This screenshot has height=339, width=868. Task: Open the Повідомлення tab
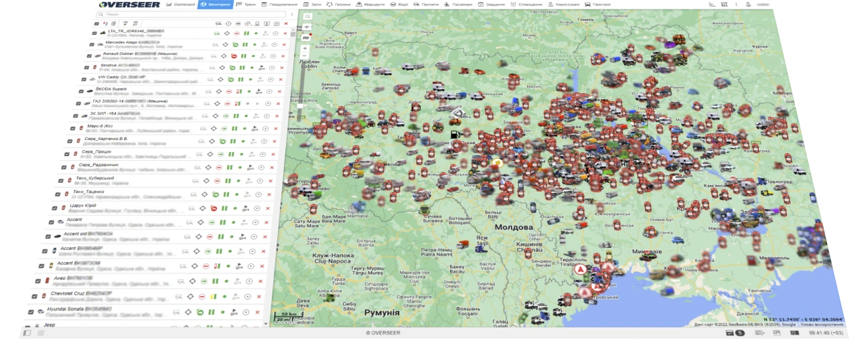(279, 4)
